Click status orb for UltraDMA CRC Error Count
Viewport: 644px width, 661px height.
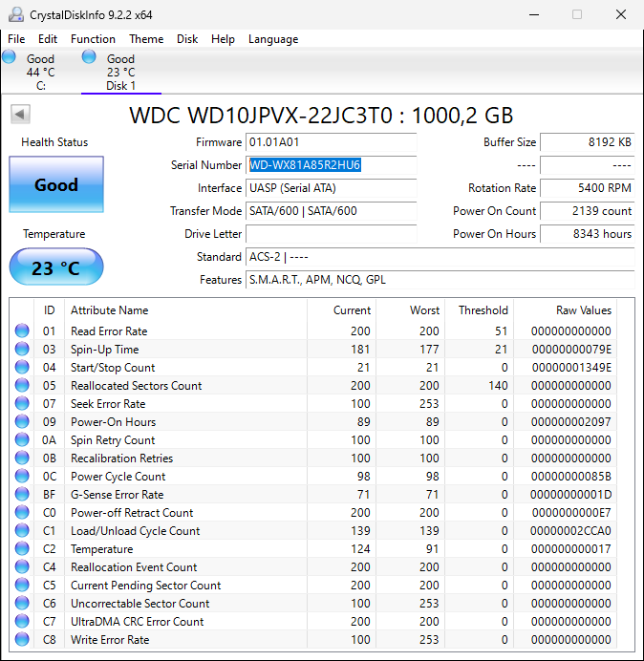22,621
